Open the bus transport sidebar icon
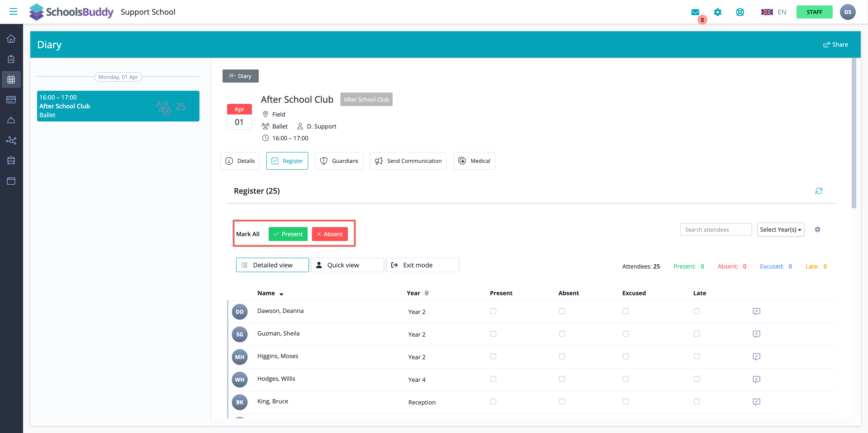The width and height of the screenshot is (868, 433). tap(11, 160)
